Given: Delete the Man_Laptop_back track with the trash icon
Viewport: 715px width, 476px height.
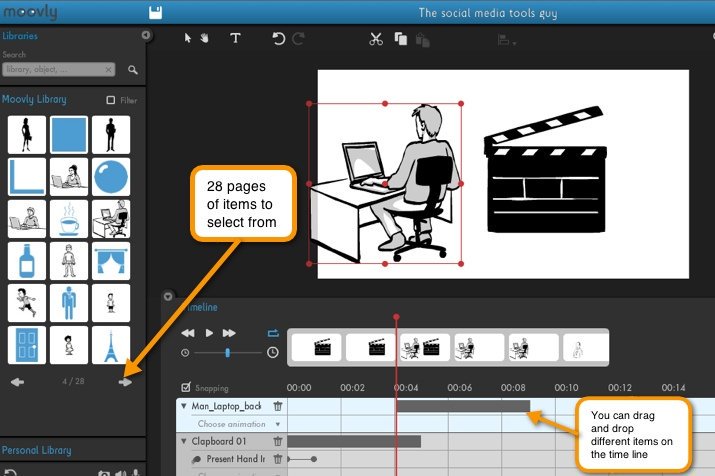Looking at the screenshot, I should (278, 406).
